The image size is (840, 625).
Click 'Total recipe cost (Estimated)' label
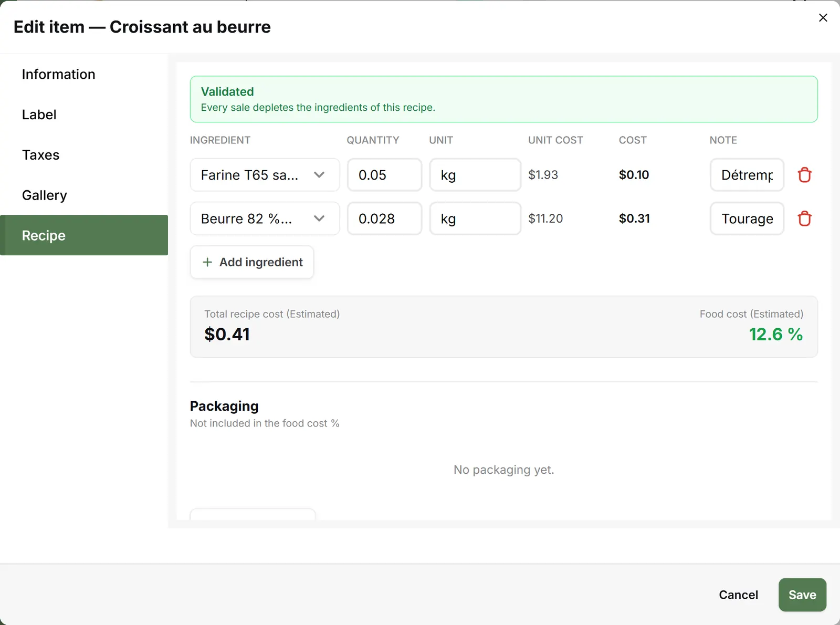pyautogui.click(x=272, y=314)
